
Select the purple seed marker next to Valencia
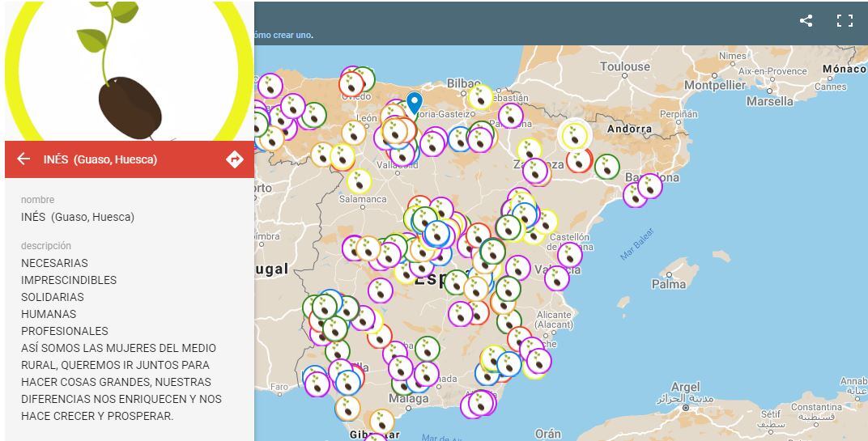[556, 278]
